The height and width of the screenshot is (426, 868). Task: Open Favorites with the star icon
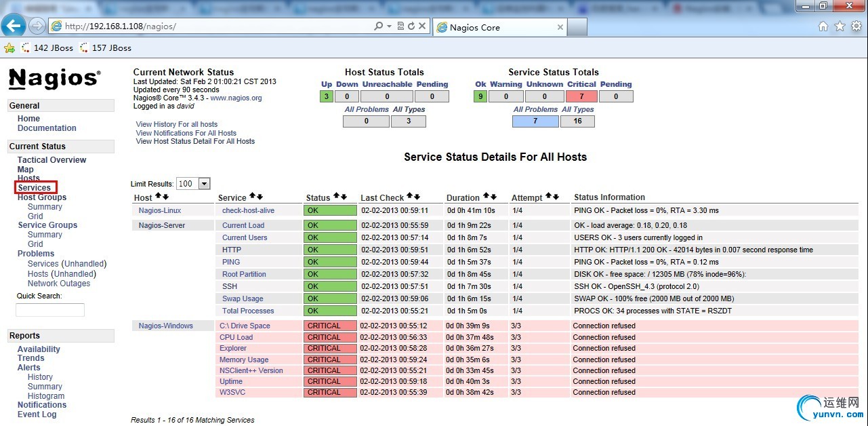pyautogui.click(x=840, y=26)
